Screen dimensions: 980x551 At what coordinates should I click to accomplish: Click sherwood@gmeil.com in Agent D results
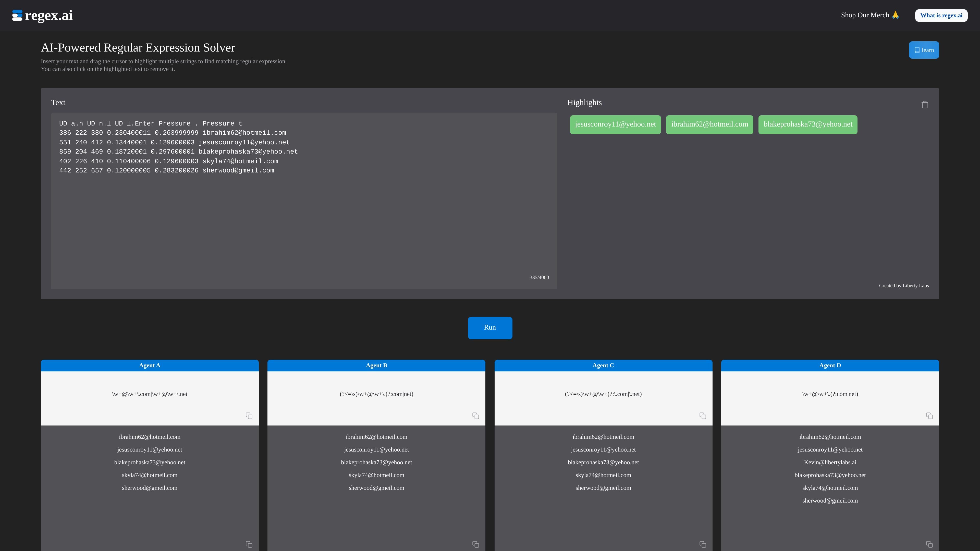tap(830, 501)
